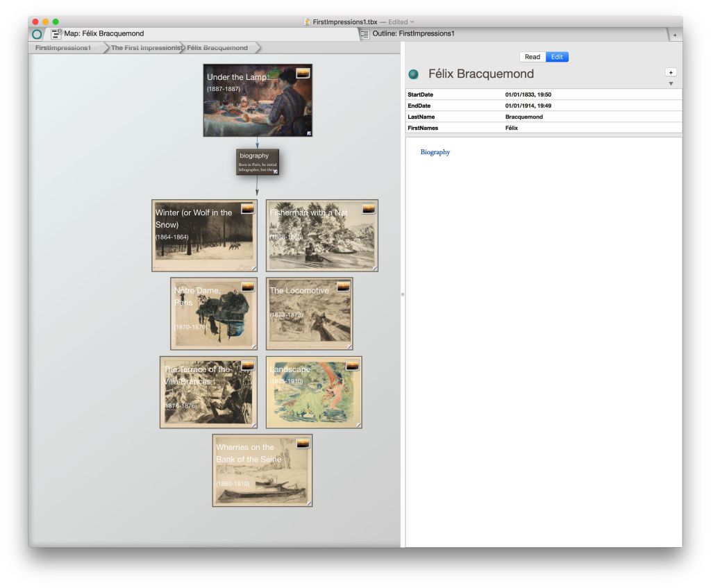
Task: Open the Biography link in the note text
Action: click(x=435, y=152)
